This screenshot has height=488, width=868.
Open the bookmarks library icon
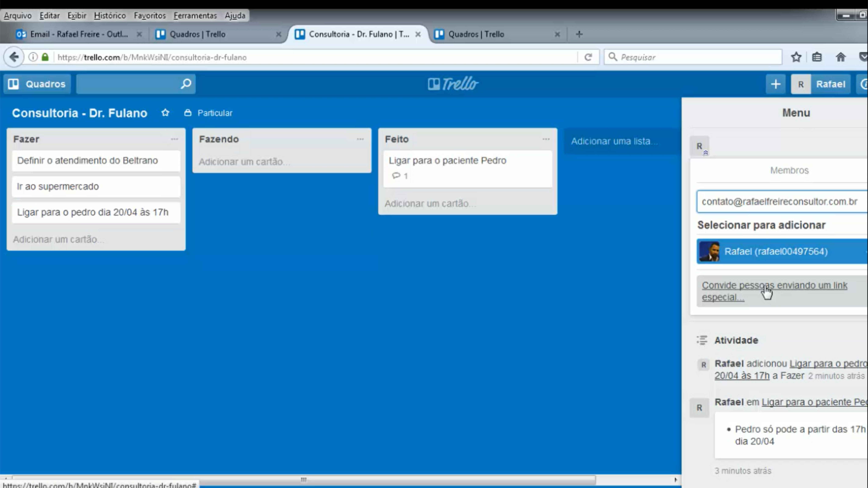pyautogui.click(x=817, y=57)
